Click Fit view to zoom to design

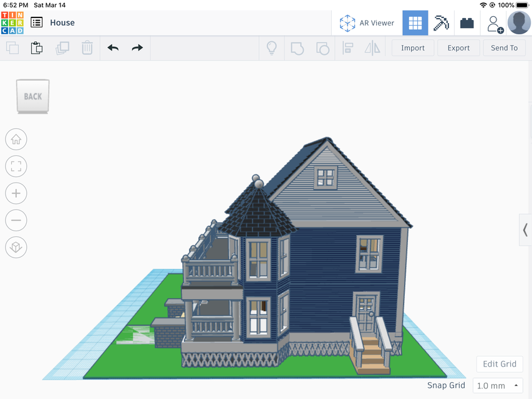(x=16, y=166)
